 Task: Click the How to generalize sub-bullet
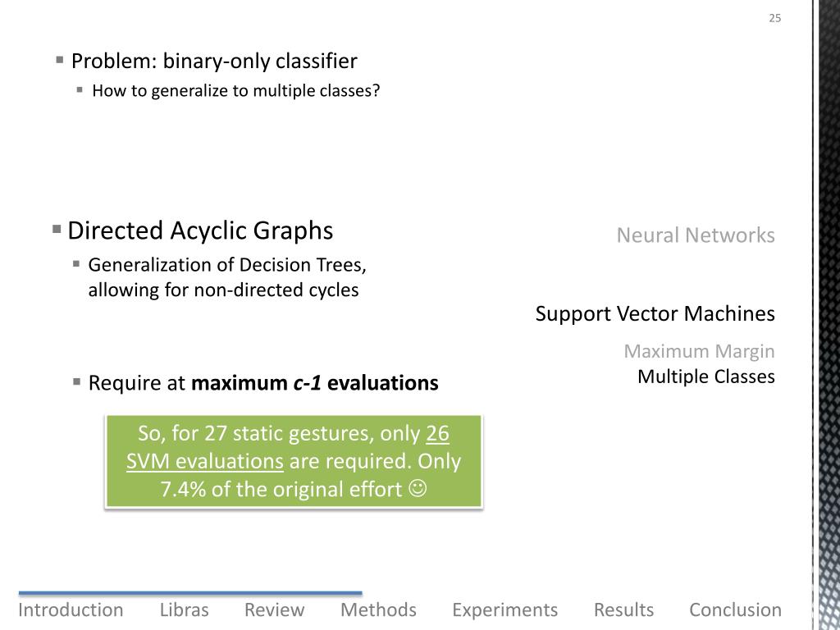235,90
